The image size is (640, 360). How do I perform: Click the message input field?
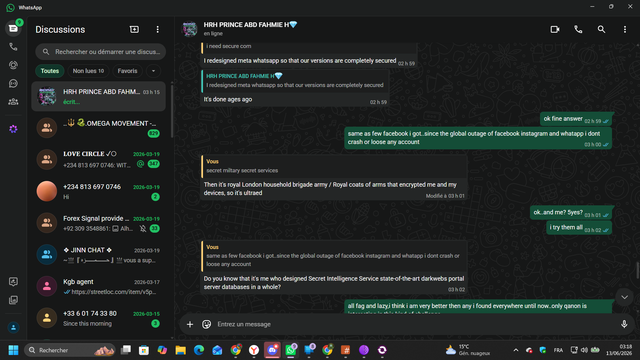[x=414, y=324]
